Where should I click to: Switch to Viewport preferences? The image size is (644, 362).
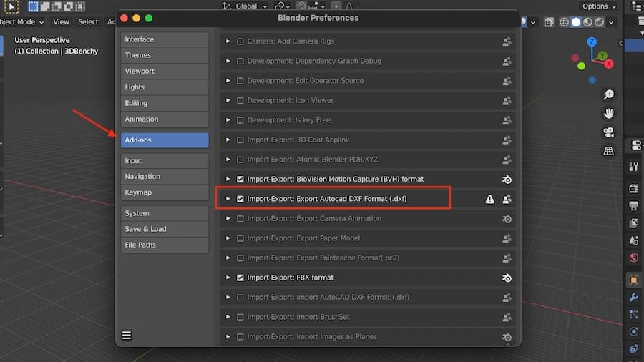coord(165,71)
